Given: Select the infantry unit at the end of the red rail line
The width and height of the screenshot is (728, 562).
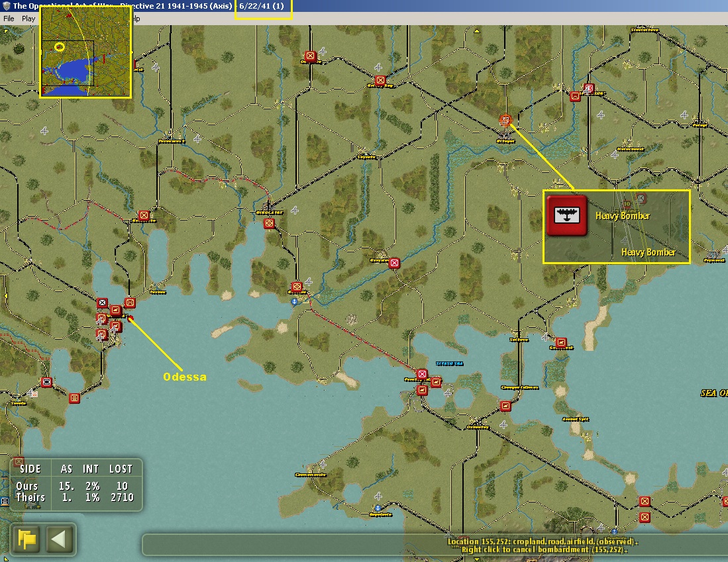Looking at the screenshot, I should (x=422, y=373).
